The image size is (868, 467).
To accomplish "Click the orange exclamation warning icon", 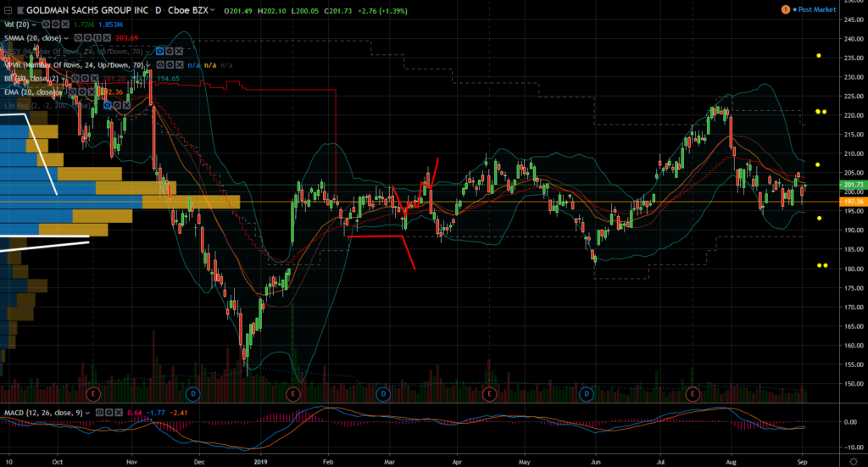I will [786, 9].
